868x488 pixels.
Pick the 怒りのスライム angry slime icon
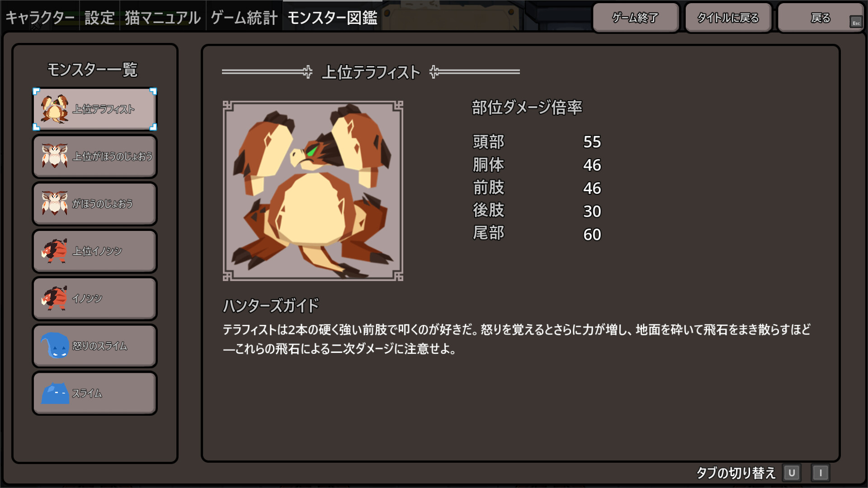tap(55, 346)
